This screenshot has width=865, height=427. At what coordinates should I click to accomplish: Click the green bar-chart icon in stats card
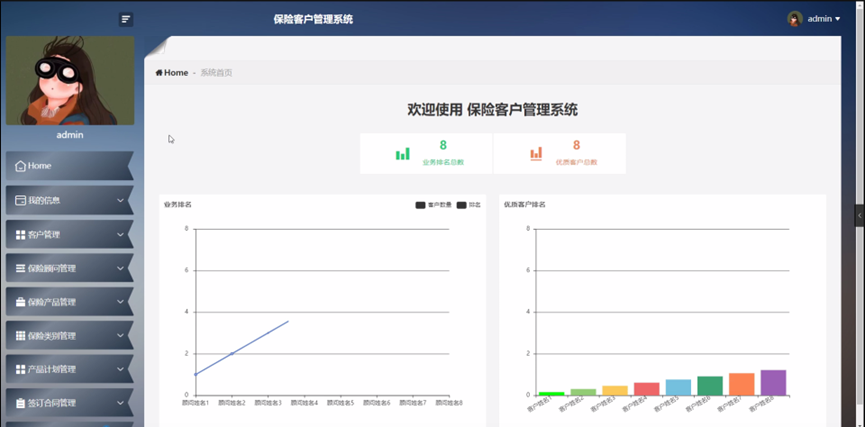pos(403,153)
